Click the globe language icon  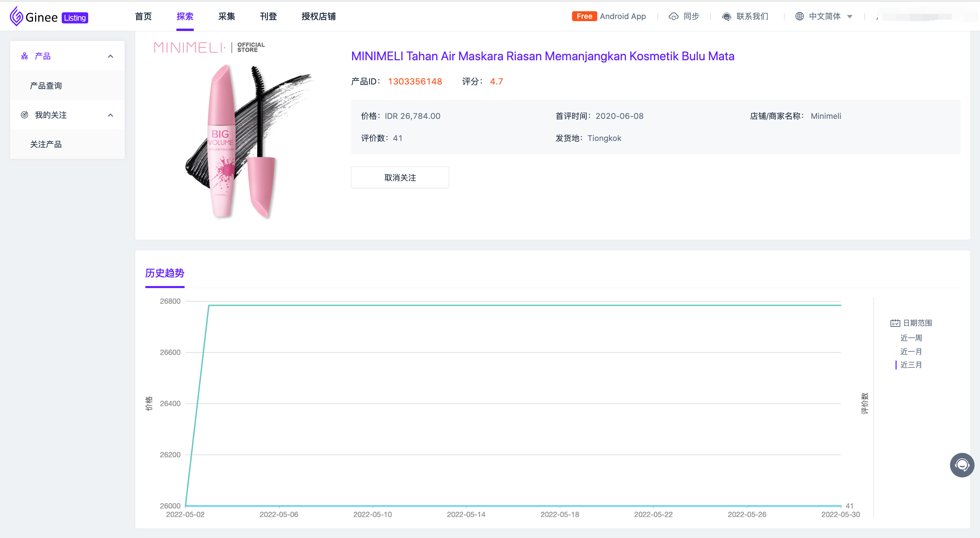coord(800,16)
